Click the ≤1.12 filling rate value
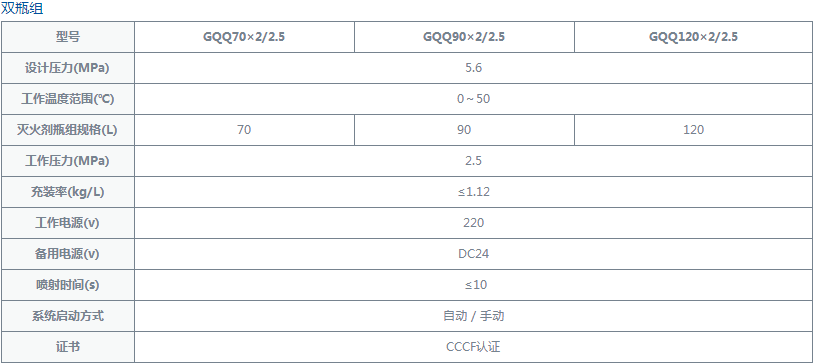 474,192
